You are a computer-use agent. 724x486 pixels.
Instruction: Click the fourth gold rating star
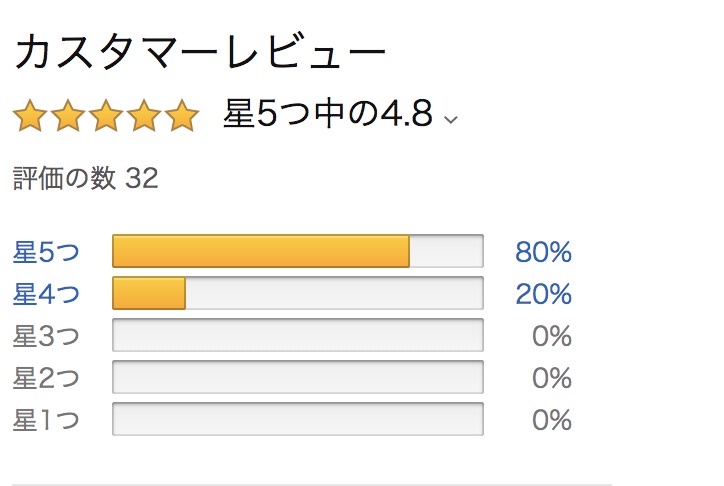(144, 115)
